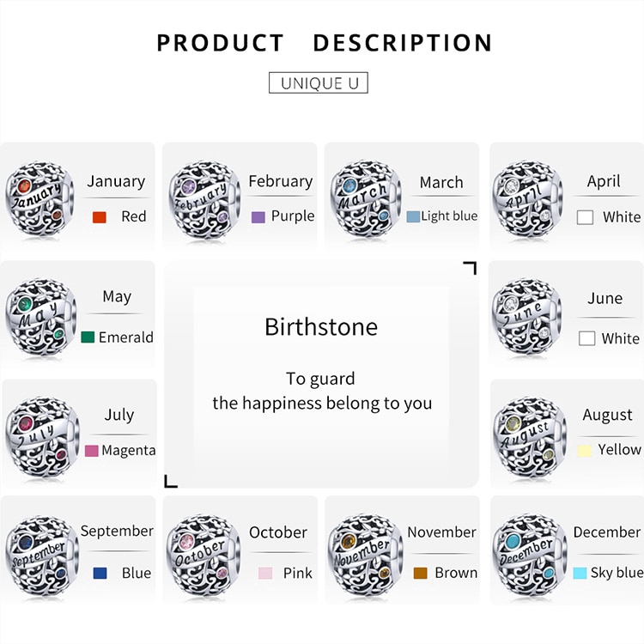Click the UNIQUE U brand box
Image resolution: width=644 pixels, height=644 pixels.
pos(319,82)
